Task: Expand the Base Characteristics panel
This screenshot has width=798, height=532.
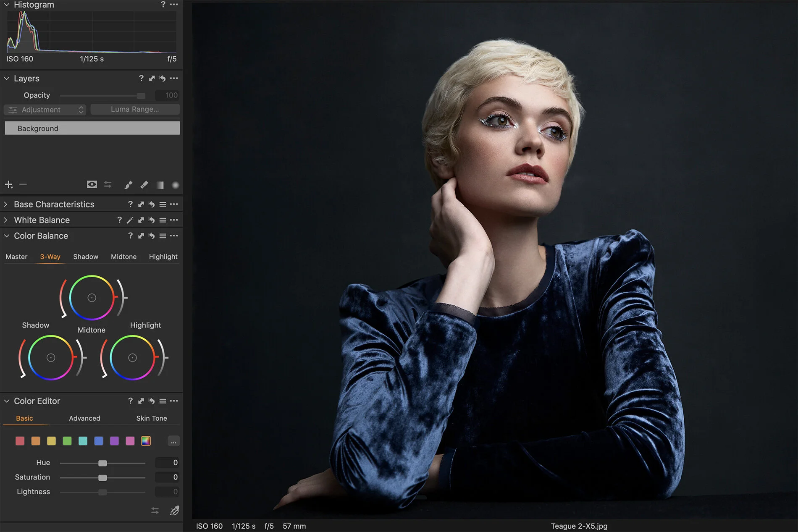Action: pyautogui.click(x=5, y=204)
